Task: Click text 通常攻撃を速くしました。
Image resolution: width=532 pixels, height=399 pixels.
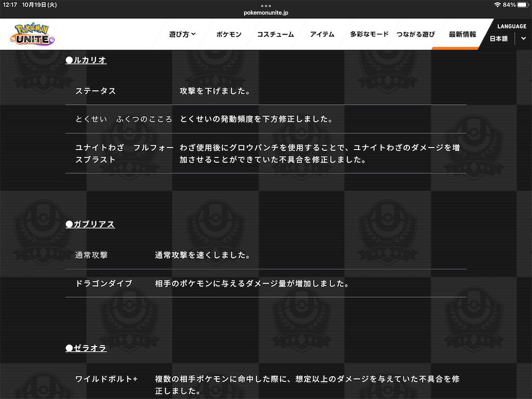Action: (203, 255)
